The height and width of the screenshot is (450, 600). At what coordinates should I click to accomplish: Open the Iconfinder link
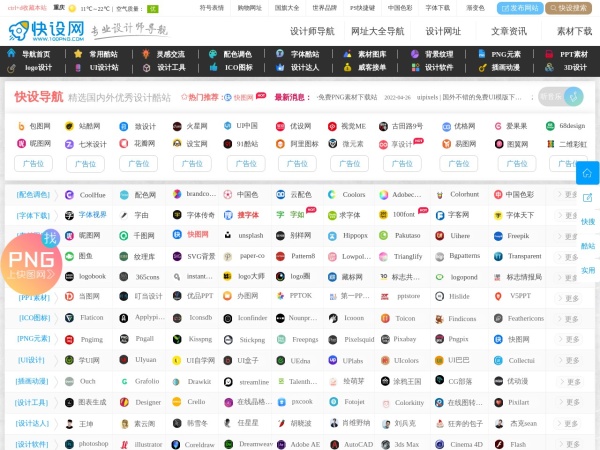coord(252,318)
